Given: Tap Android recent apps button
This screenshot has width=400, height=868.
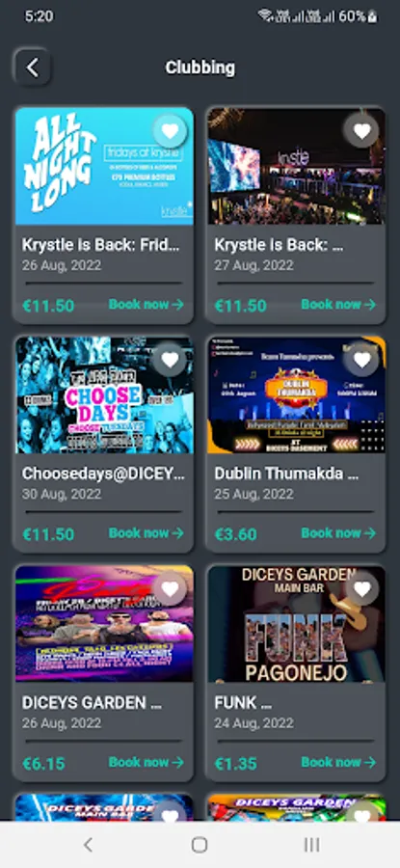Looking at the screenshot, I should (x=311, y=844).
